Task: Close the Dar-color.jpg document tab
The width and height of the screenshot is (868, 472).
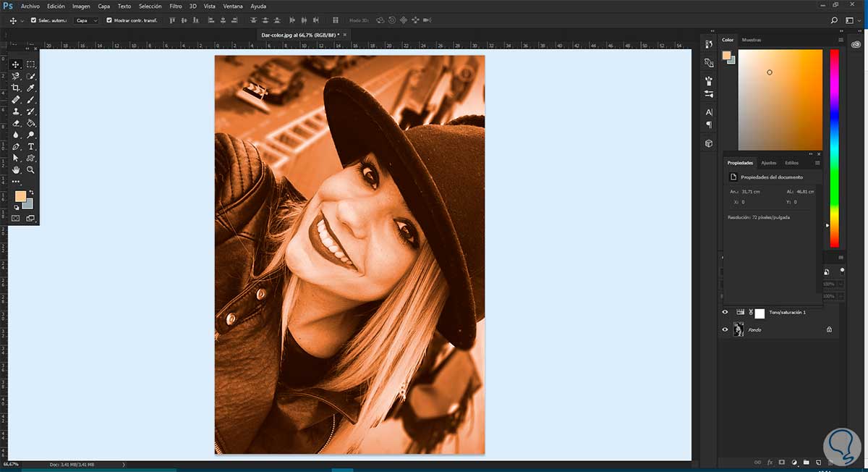Action: pos(345,35)
